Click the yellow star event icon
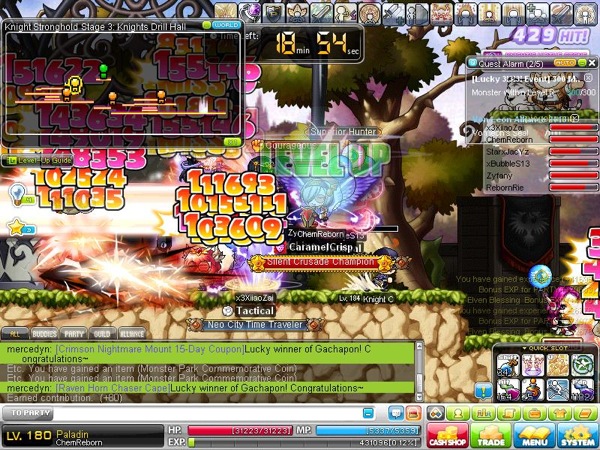The height and width of the screenshot is (450, 600). pos(17,227)
